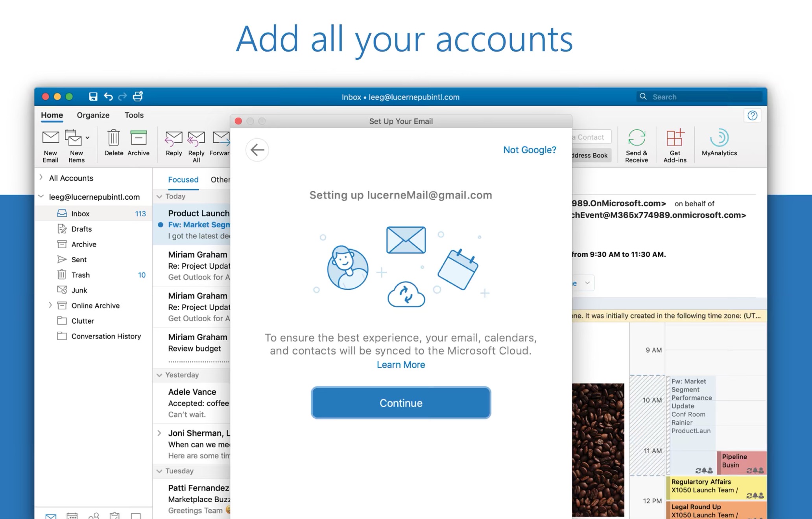Click the Archive icon in ribbon

click(x=138, y=138)
